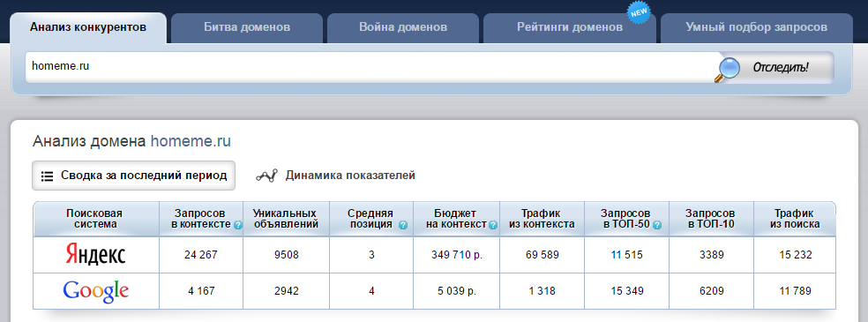Open Динамика показателей view
Viewport: 868px width, 322px height.
tap(350, 176)
